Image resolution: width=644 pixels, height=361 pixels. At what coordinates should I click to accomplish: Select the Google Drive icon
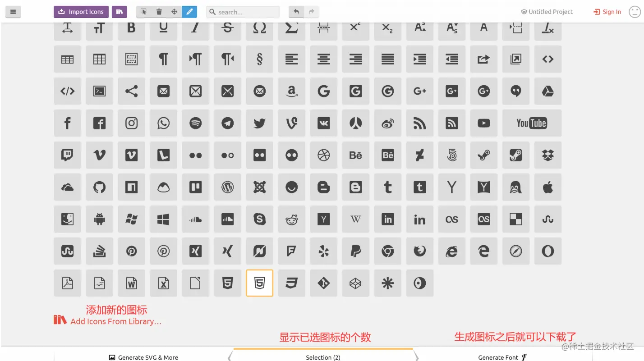tap(548, 91)
